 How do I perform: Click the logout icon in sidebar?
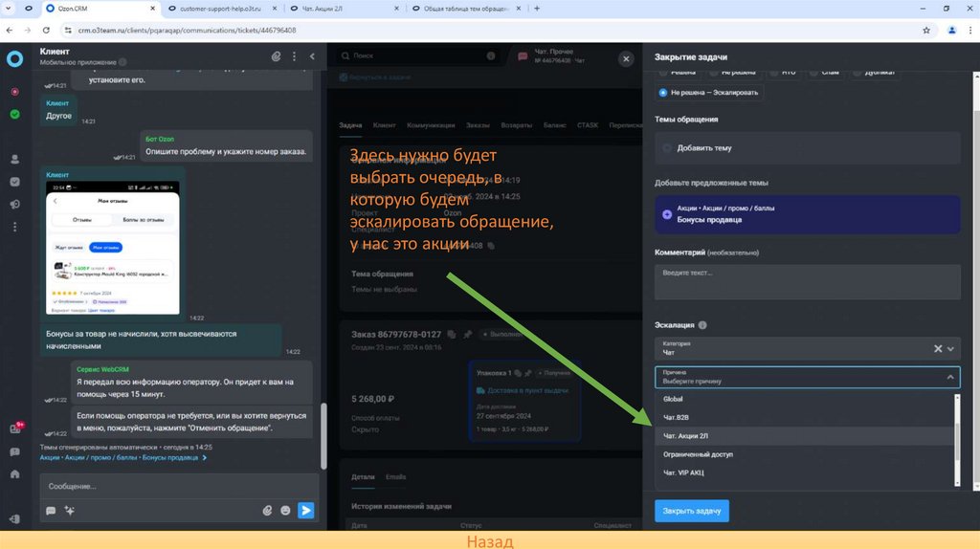15,519
